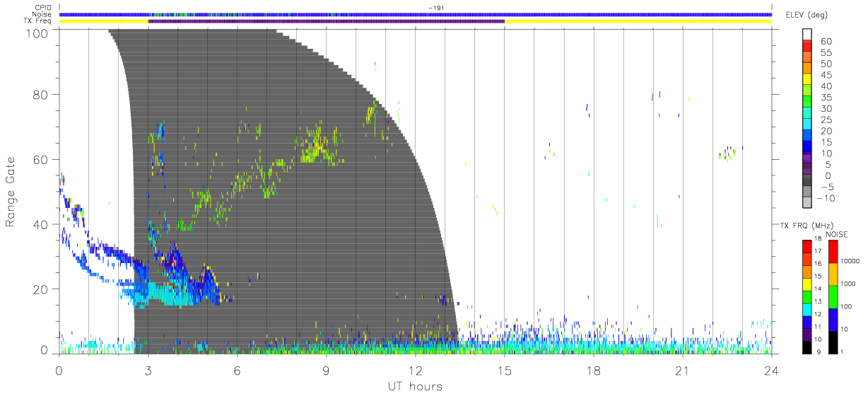Screen dimensions: 868x401
Task: Pick the blue segment of NOISE colorbar
Action: tap(832, 319)
